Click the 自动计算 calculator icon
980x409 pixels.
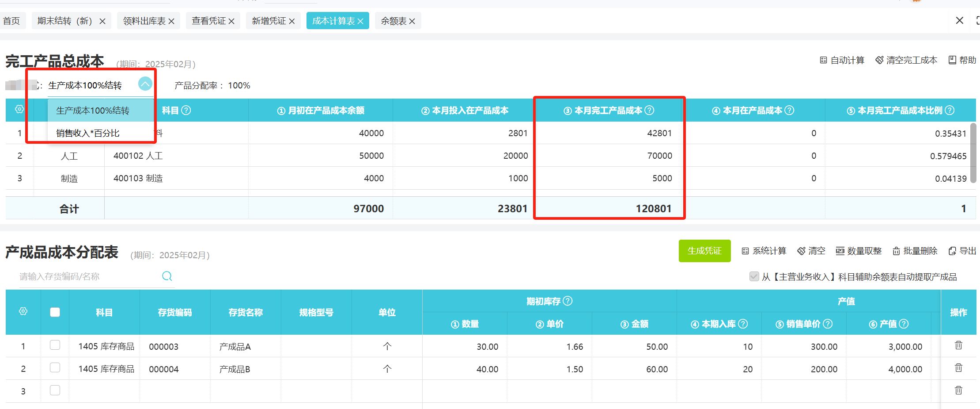tap(823, 60)
